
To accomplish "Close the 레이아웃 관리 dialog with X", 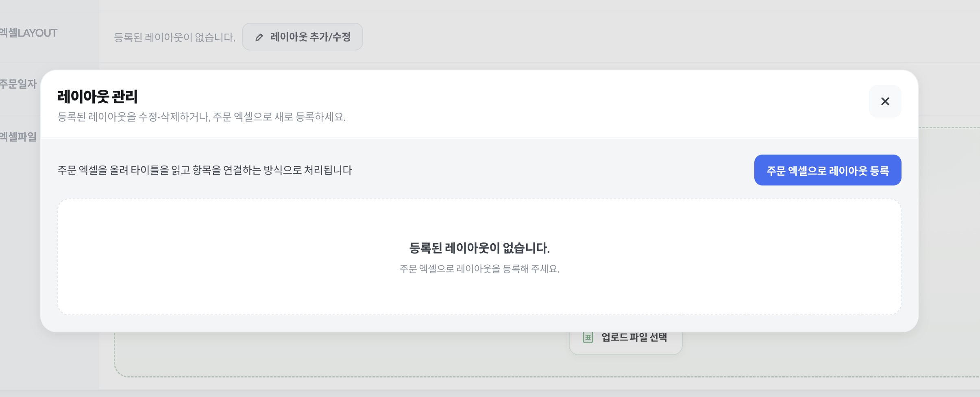I will point(885,101).
